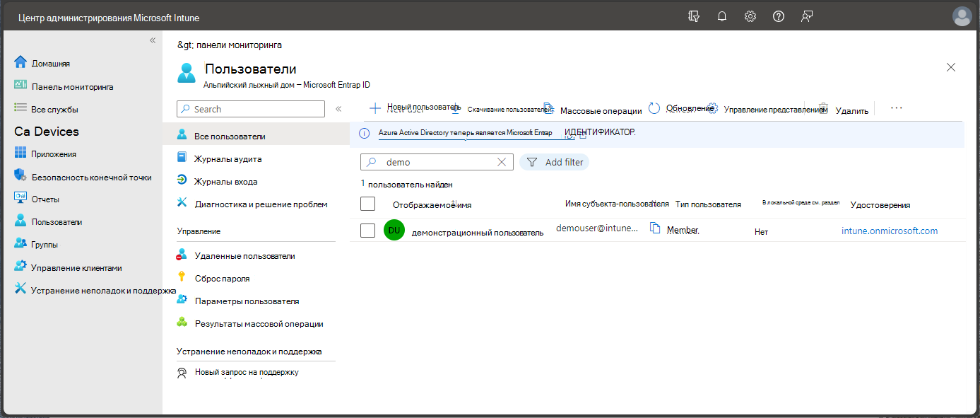
Task: Click the Панель мониторинга dashboard icon
Action: (x=20, y=86)
